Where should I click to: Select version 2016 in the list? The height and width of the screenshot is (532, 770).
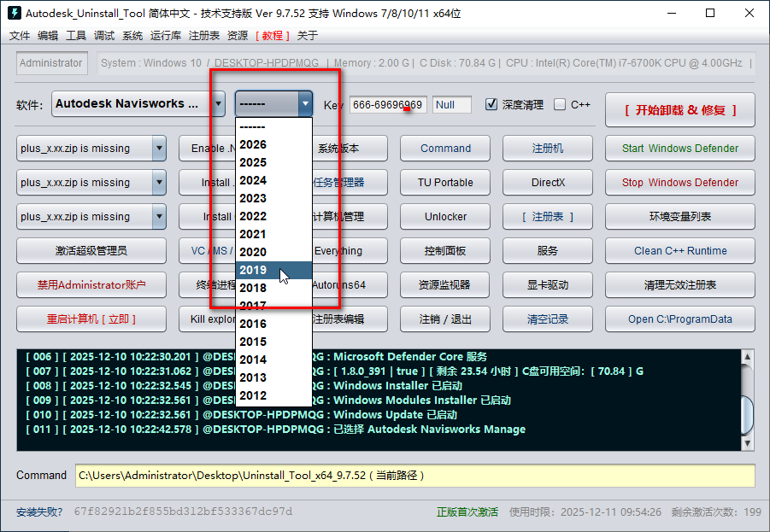pos(273,324)
